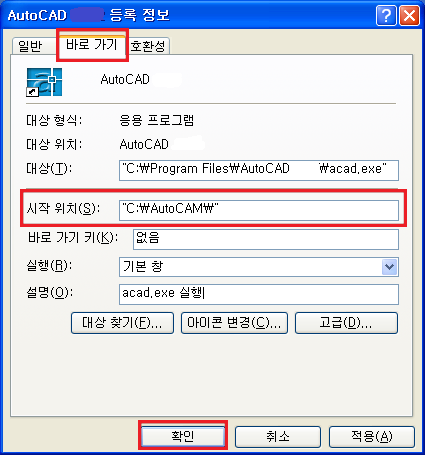Open the 고급(D)... settings
Viewport: 425px width, 455px height.
pos(346,323)
